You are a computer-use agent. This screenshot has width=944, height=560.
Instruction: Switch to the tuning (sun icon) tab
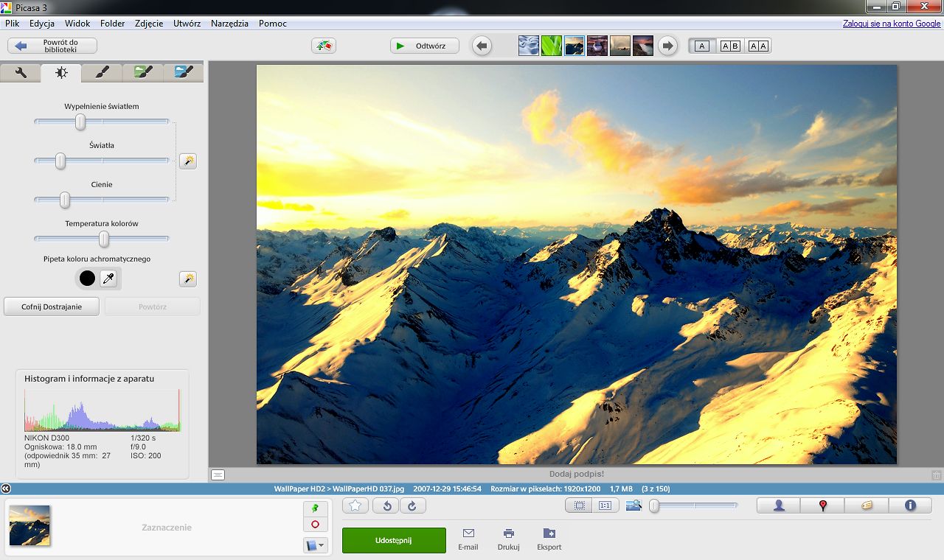[x=61, y=73]
